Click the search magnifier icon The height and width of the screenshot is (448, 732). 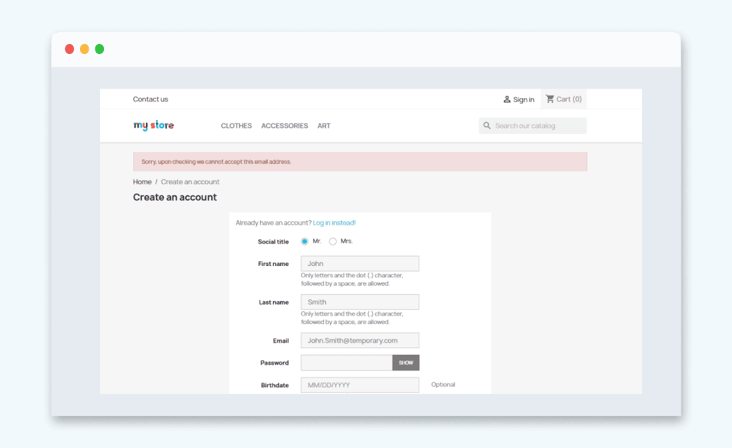click(x=487, y=126)
